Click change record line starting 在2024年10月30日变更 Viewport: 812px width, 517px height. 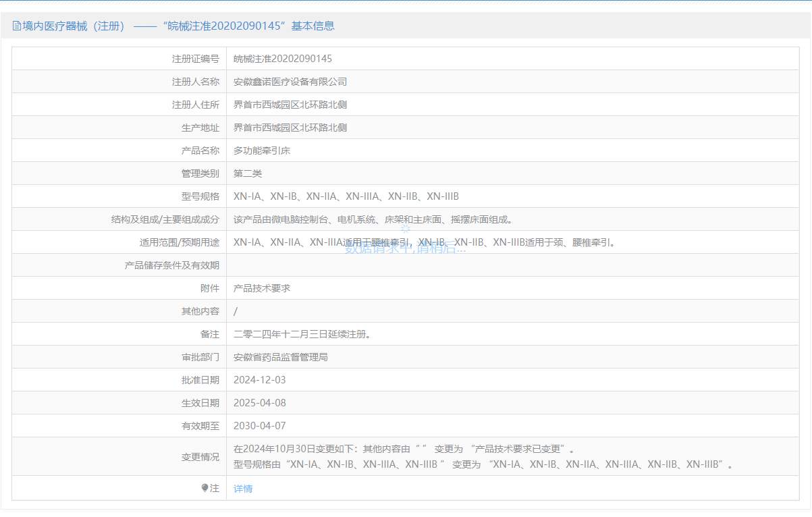click(404, 449)
